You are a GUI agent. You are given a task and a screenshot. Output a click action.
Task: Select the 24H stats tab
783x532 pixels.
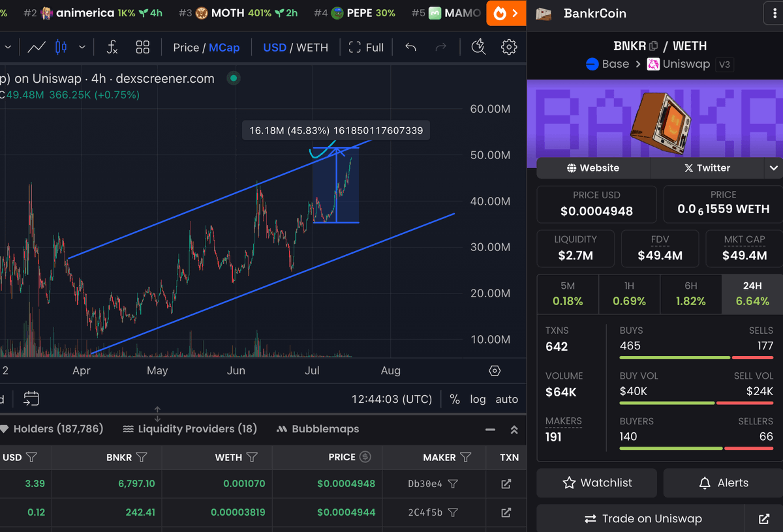(x=752, y=293)
